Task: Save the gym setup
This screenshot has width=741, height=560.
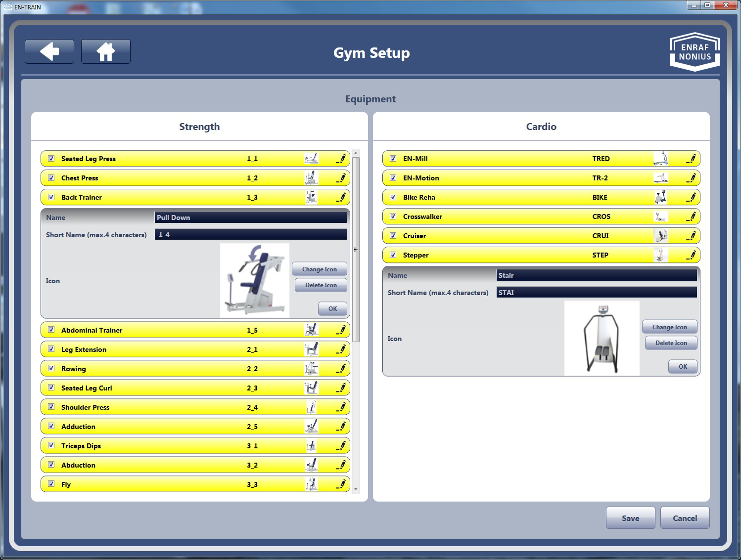Action: coord(631,518)
